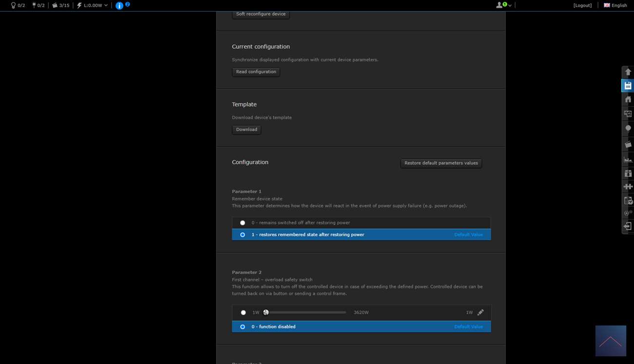Click the exit arrow icon in sidebar

point(628,227)
